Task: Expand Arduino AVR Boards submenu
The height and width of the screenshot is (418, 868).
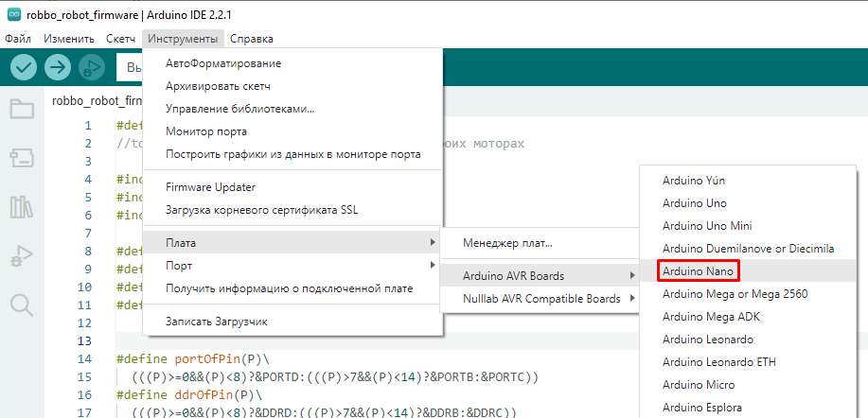Action: point(540,275)
